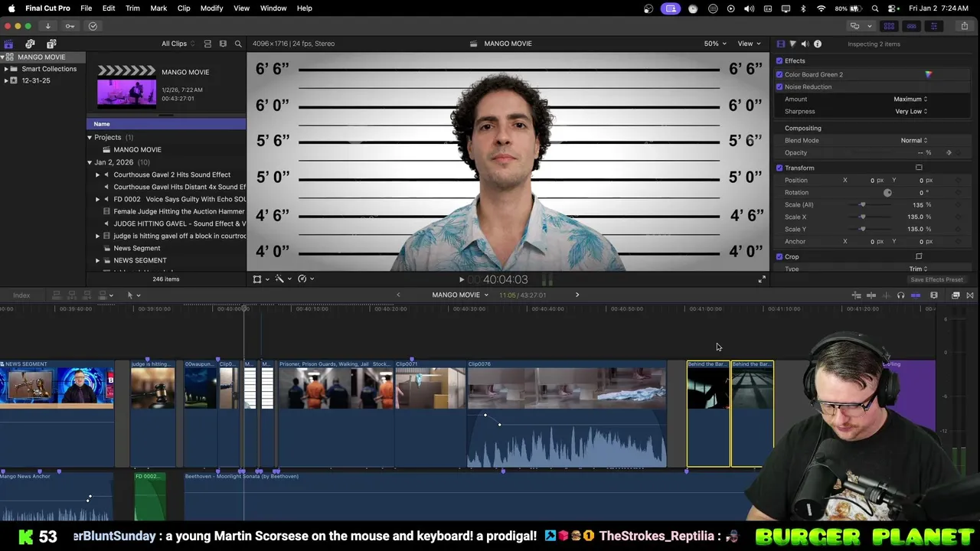Toggle audio skimming headphone icon

900,295
